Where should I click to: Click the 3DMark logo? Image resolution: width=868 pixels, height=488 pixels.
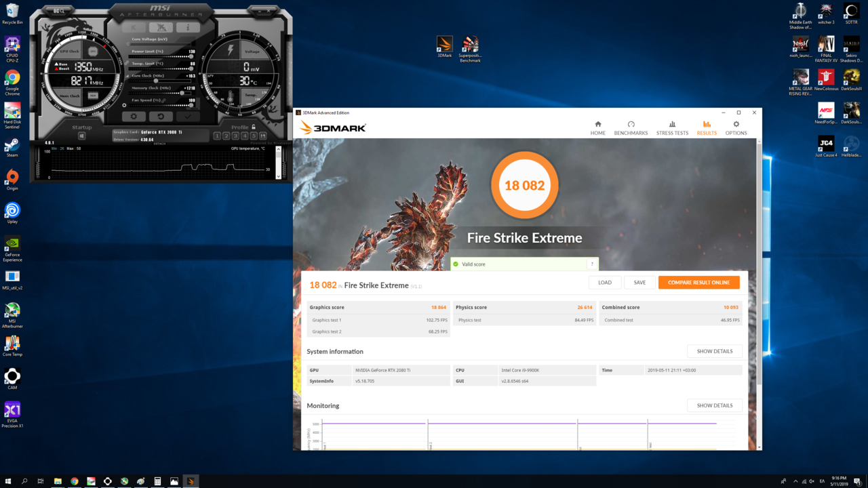point(333,127)
